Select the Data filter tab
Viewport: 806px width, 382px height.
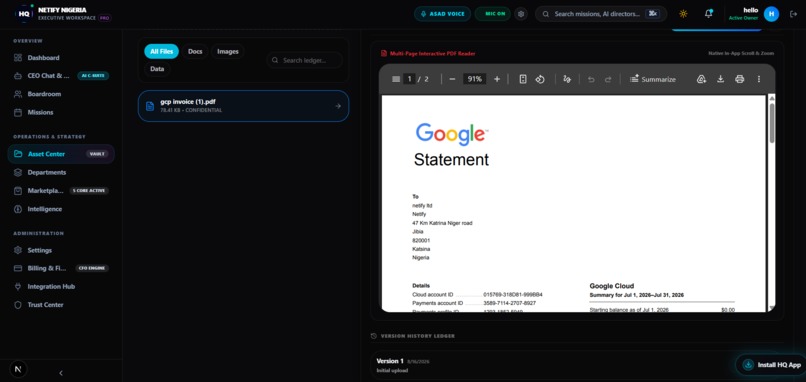157,68
